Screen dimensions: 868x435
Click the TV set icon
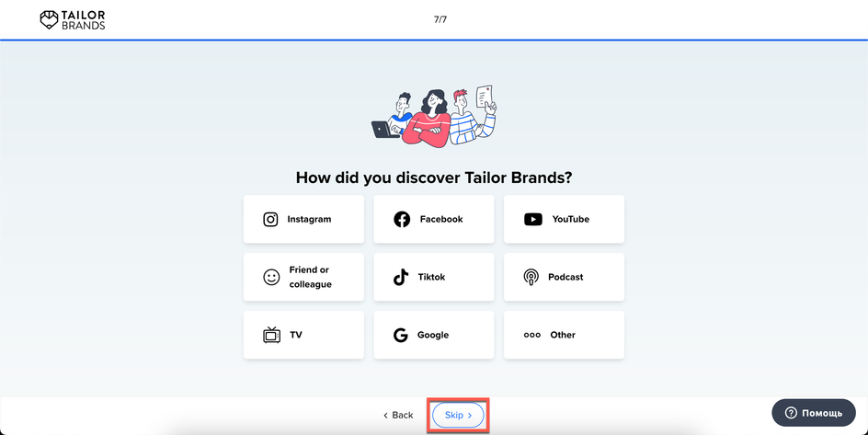pyautogui.click(x=272, y=335)
